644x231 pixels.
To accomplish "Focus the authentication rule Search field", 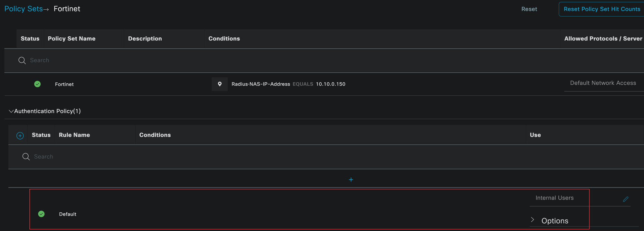I will click(x=129, y=157).
